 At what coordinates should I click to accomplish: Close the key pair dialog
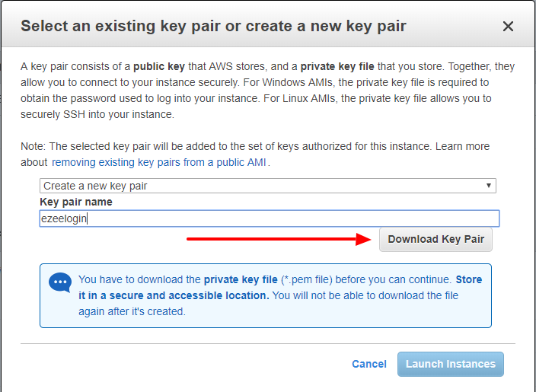509,27
